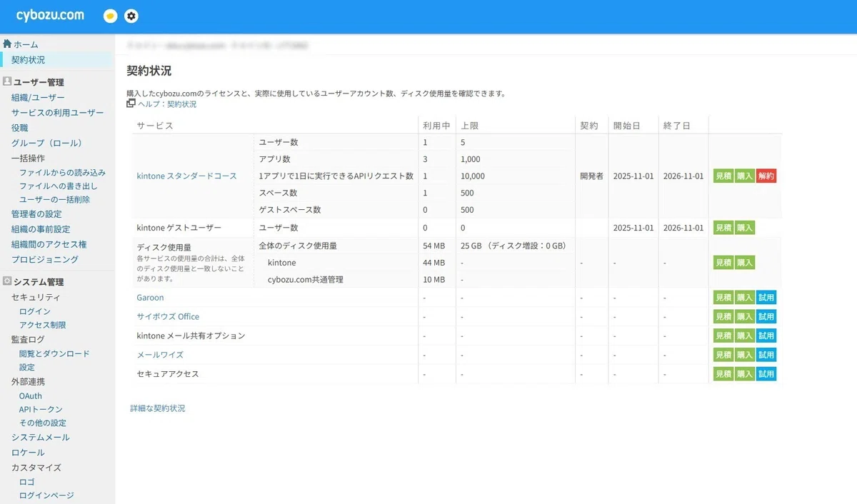Open OAuth settings
Image resolution: width=857 pixels, height=504 pixels.
[x=31, y=395]
